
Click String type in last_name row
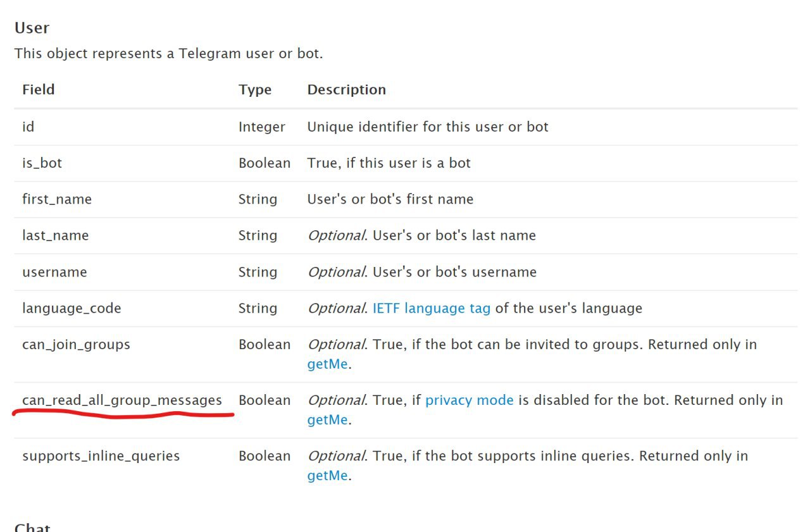pos(258,235)
